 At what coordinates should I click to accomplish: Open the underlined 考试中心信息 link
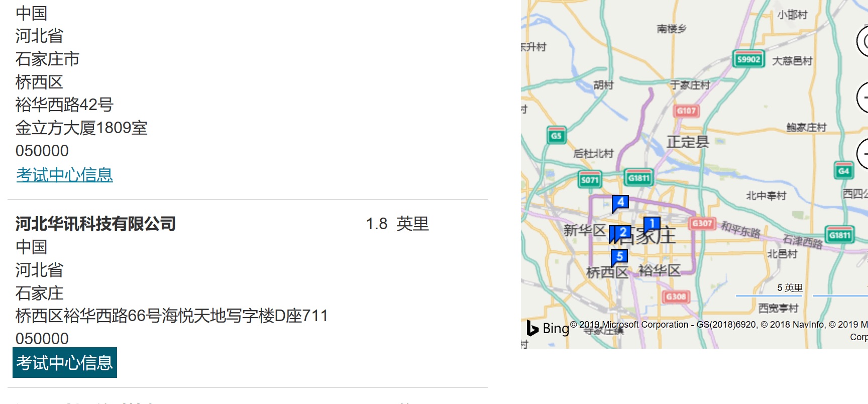[64, 174]
